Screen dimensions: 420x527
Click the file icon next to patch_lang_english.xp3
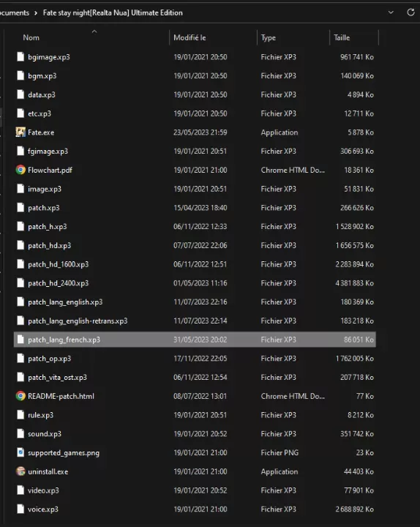tap(20, 302)
